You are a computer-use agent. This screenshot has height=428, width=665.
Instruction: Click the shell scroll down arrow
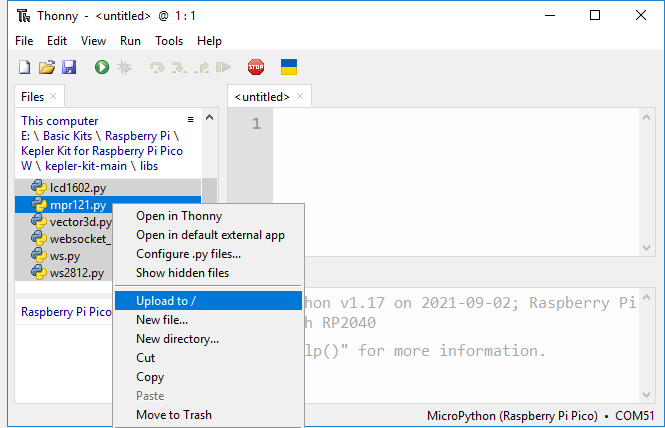pyautogui.click(x=646, y=395)
